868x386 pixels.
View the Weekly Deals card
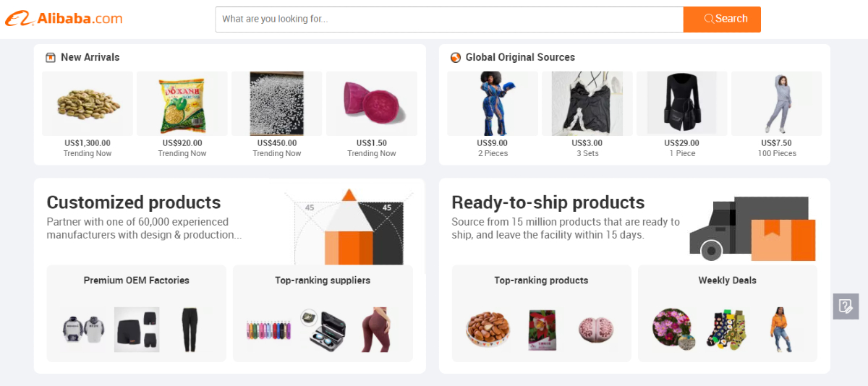[727, 313]
